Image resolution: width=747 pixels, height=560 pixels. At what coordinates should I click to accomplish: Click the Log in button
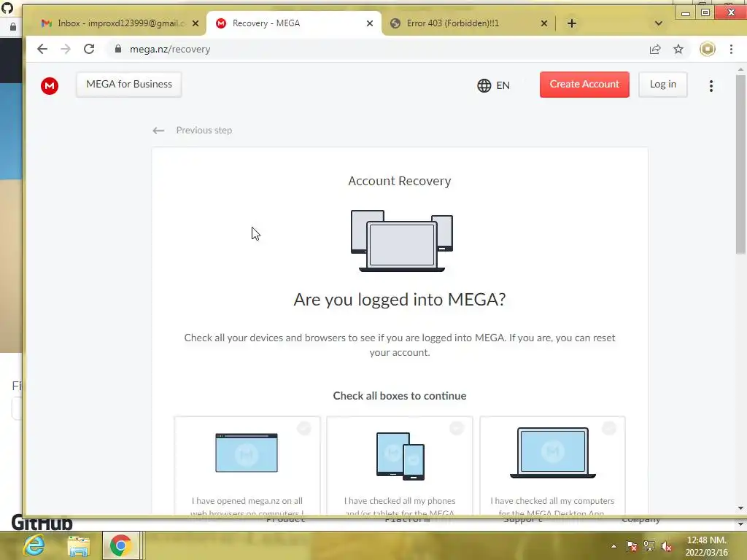click(662, 85)
